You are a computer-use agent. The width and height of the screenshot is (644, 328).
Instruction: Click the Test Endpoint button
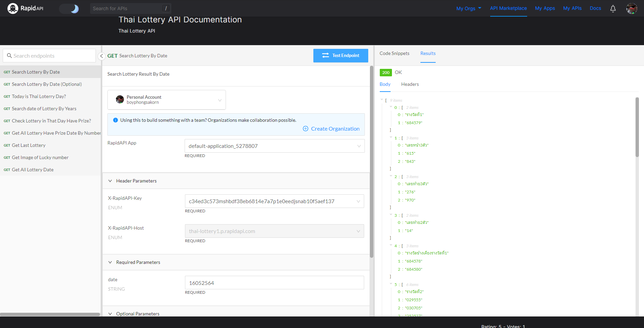[340, 56]
